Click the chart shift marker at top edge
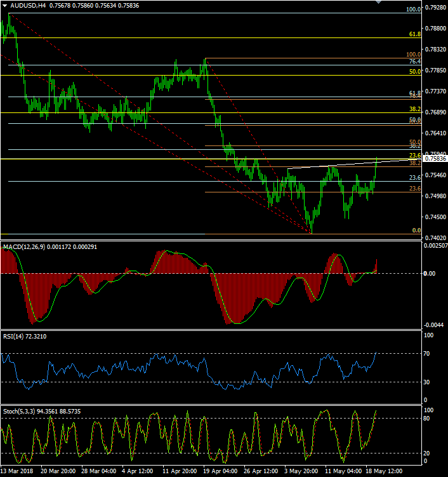The image size is (448, 477). tap(379, 3)
